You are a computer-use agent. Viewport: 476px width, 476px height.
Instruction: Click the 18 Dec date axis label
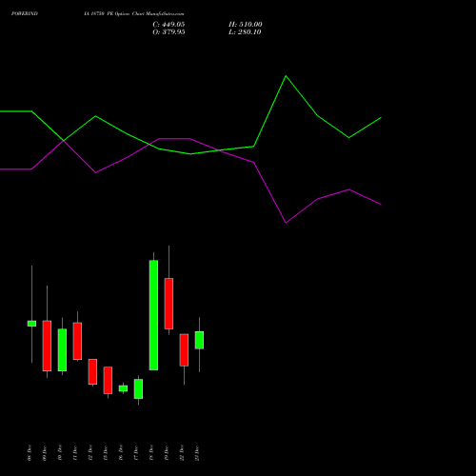(x=151, y=453)
